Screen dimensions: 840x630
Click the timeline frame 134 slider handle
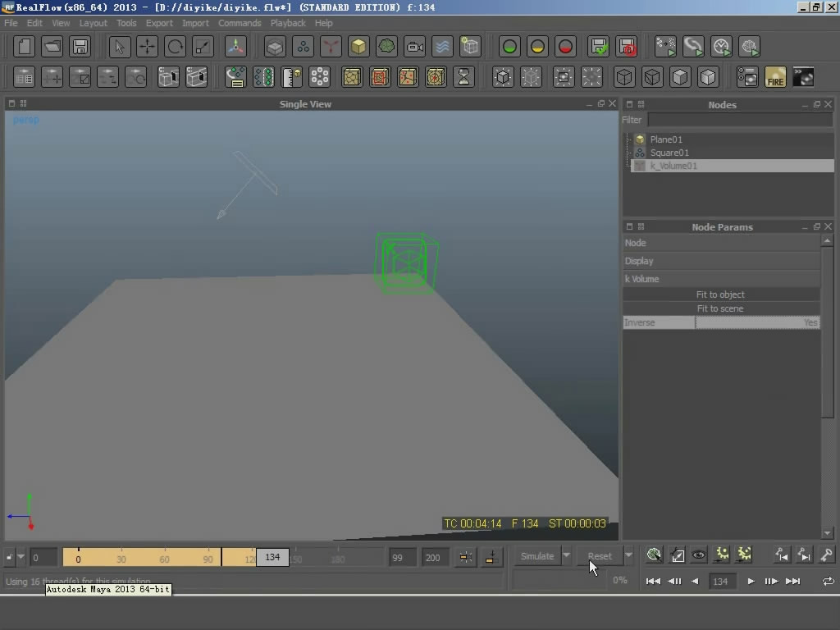[272, 557]
